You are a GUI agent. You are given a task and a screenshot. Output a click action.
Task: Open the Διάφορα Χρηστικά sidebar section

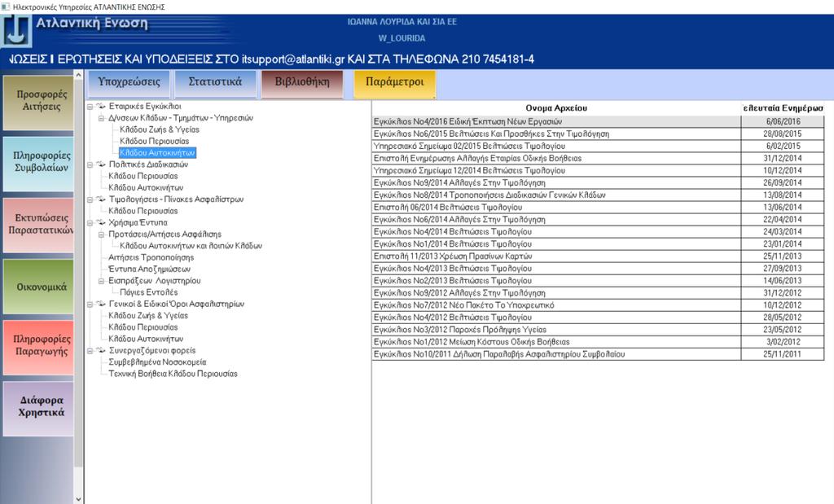click(x=38, y=409)
